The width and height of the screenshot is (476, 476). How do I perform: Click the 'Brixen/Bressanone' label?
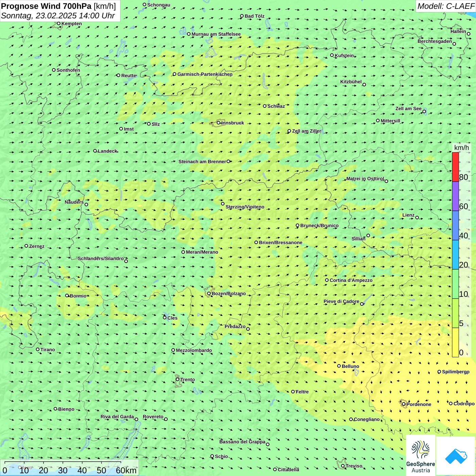(280, 242)
